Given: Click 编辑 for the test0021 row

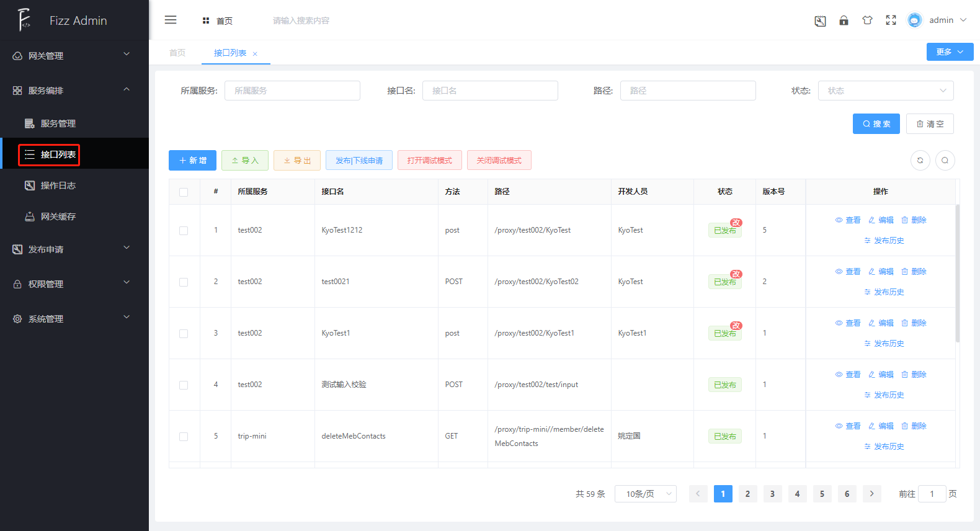Looking at the screenshot, I should tap(881, 272).
